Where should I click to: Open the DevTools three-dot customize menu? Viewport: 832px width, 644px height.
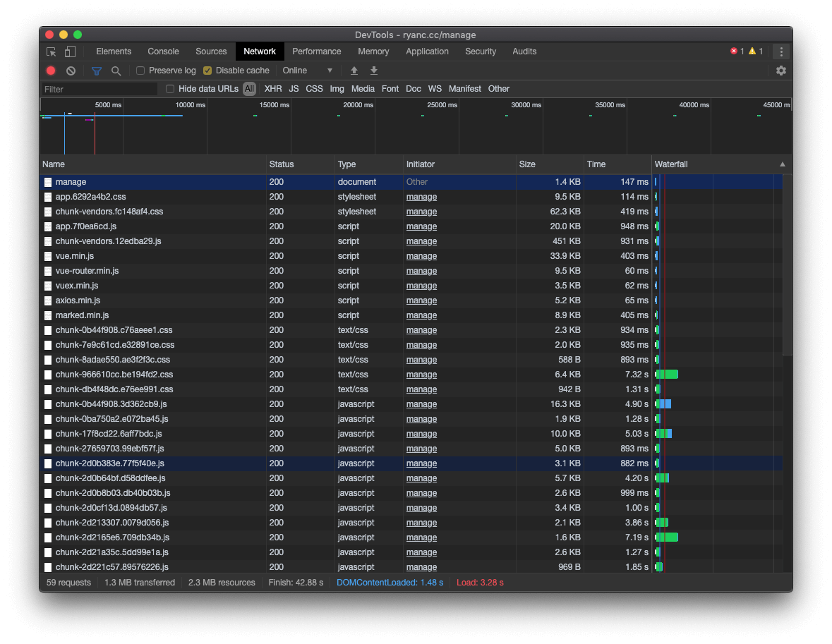pos(780,51)
